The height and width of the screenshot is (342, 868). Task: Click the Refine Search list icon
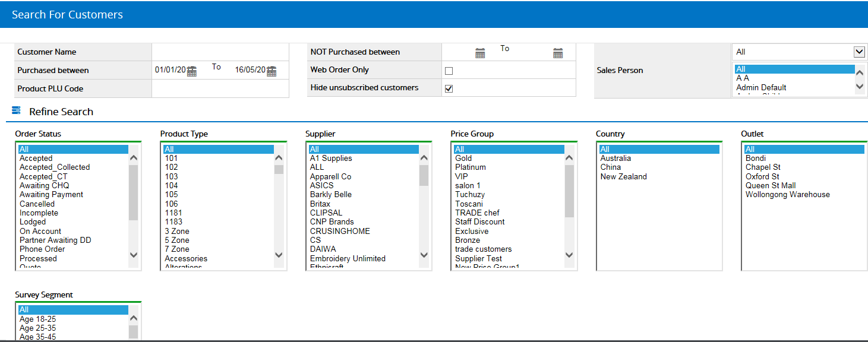tap(16, 110)
